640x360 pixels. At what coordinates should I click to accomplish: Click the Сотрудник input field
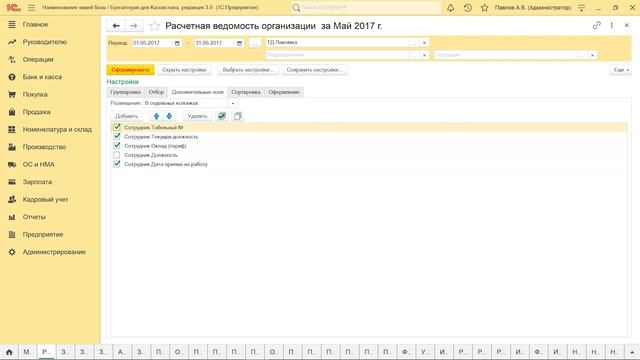click(505, 55)
